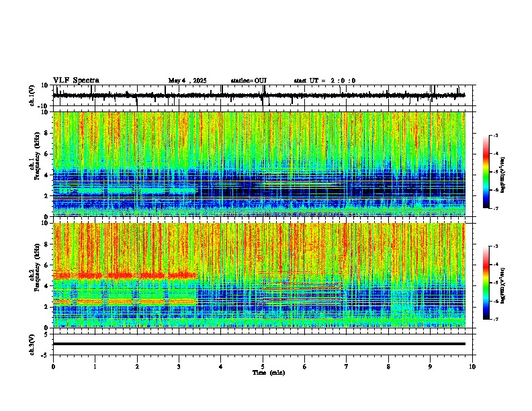Screen dimensions: 532x411
Task: Click the ch.1 colorbar log(PSD) label
Action: coord(503,175)
